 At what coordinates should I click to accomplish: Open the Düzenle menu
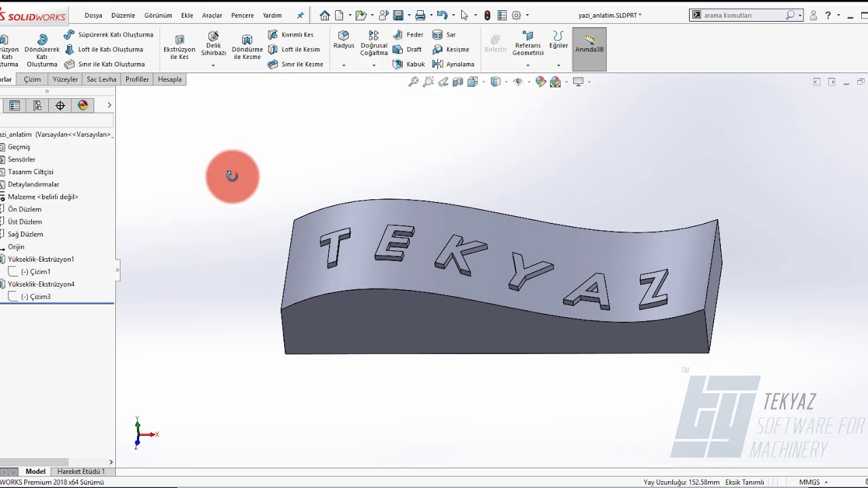click(123, 15)
